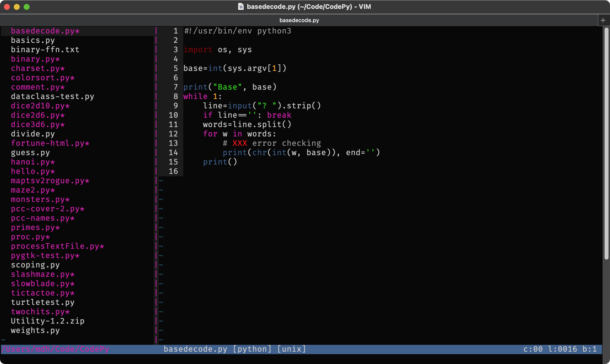Select pcc-names.py* entry
The height and width of the screenshot is (364, 610).
coord(43,218)
